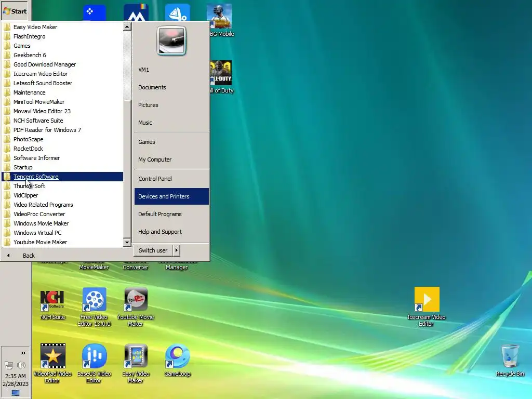Open Documents from Start menu
This screenshot has height=399, width=532.
171,87
